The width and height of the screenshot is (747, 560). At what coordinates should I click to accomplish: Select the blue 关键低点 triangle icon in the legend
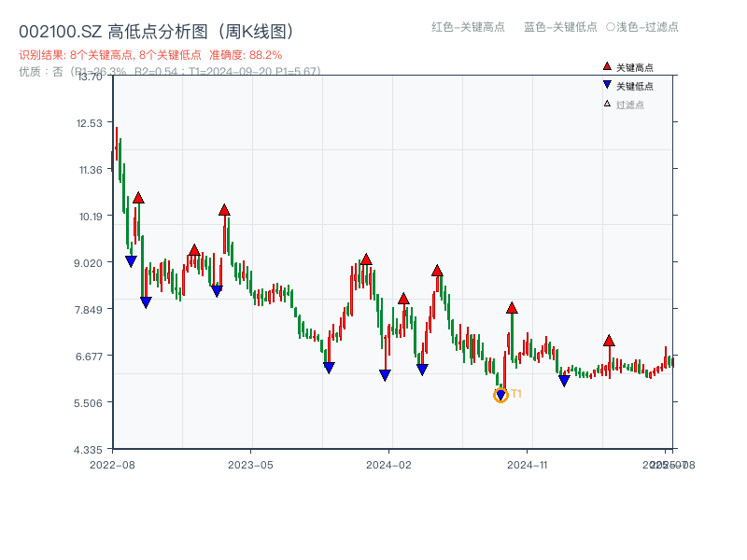[x=605, y=84]
